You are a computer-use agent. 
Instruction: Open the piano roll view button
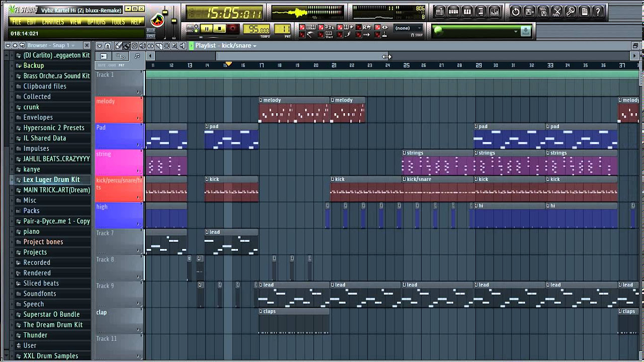tap(467, 12)
